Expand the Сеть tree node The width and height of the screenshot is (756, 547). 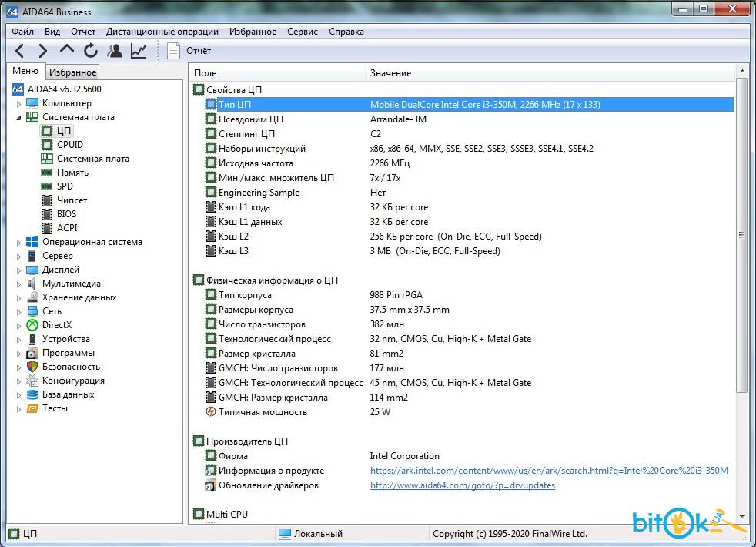coord(18,312)
